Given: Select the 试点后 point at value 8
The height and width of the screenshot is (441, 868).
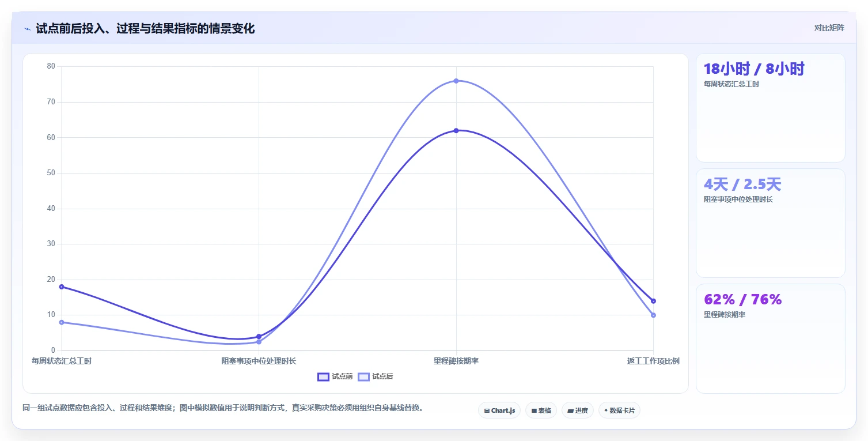Looking at the screenshot, I should (x=62, y=322).
